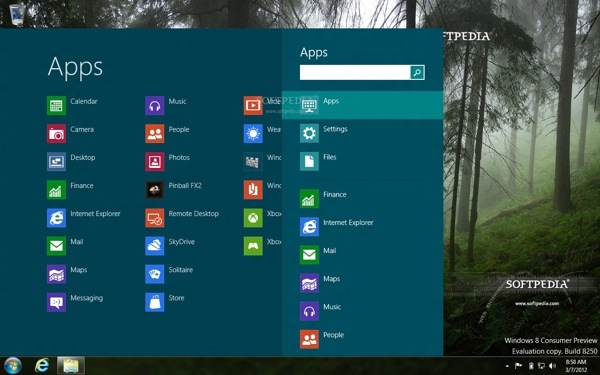The image size is (600, 375).
Task: Open the volume speaker tray icon
Action: click(552, 366)
